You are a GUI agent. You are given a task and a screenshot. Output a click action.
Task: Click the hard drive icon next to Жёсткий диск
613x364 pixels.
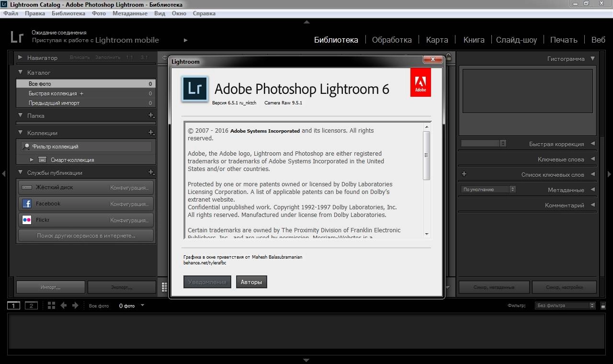click(27, 187)
